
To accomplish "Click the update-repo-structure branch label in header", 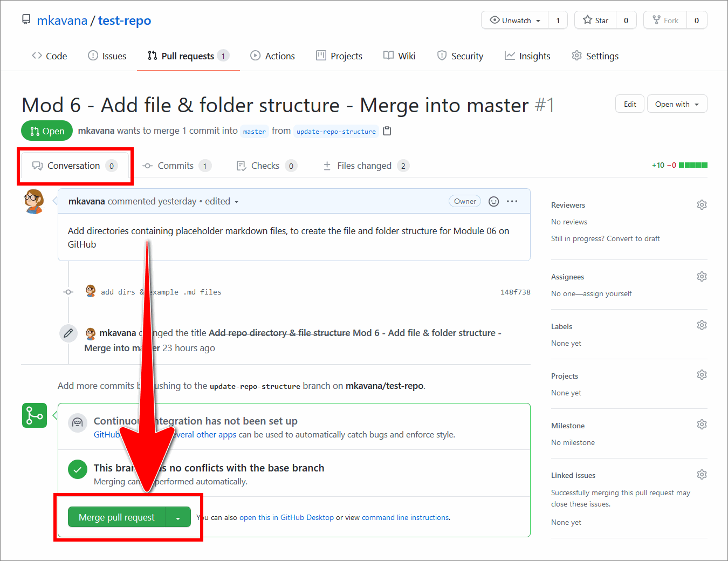I will (336, 131).
